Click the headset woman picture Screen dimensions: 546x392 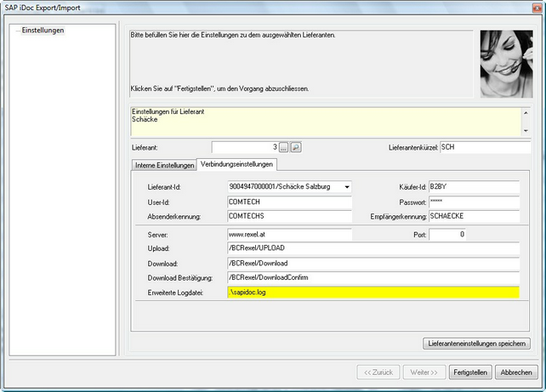coord(506,64)
